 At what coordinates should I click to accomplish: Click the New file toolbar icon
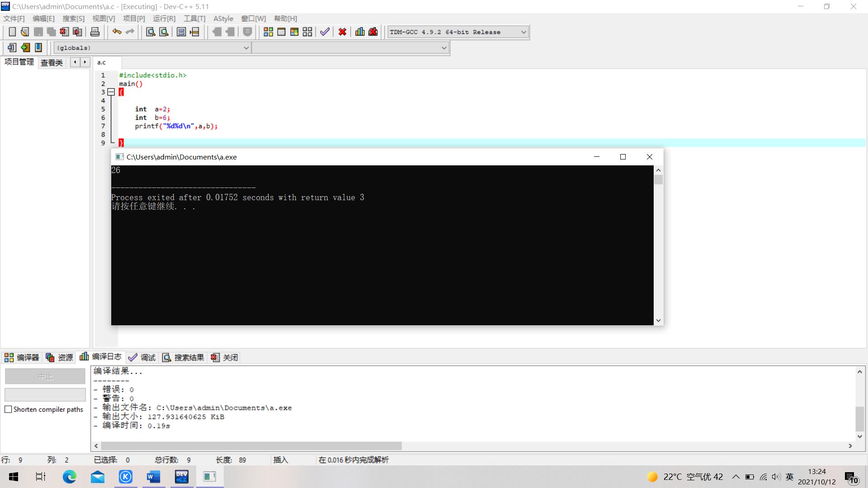[x=12, y=32]
